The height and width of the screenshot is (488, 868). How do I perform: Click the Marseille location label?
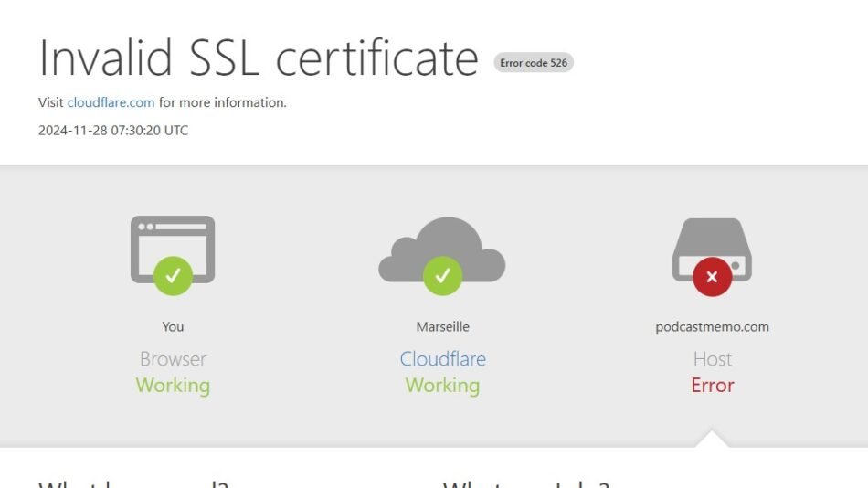(442, 326)
